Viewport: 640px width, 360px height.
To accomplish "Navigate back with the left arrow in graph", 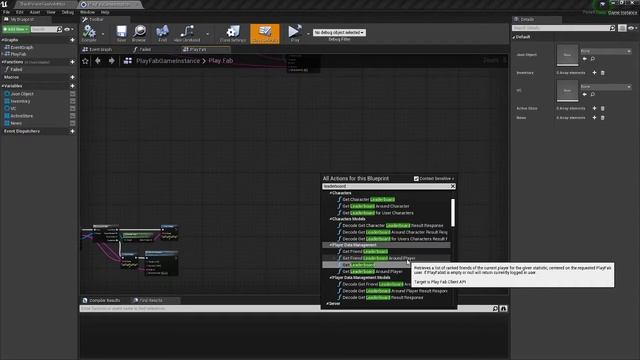I will coord(98,61).
